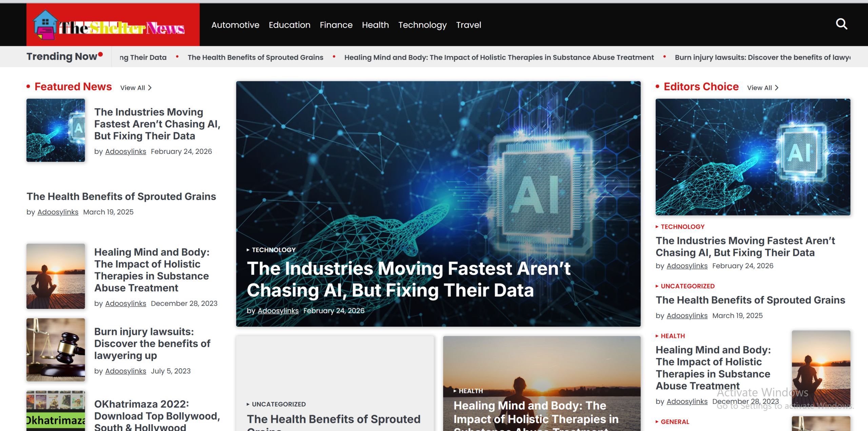868x431 pixels.
Task: Click the HEALTH category tag in Editors Choice
Action: [673, 336]
